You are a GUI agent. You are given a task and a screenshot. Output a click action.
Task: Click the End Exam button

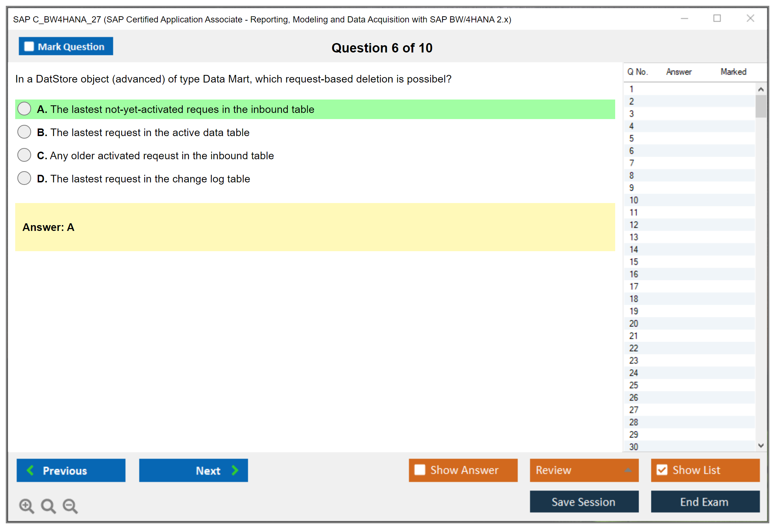(705, 502)
